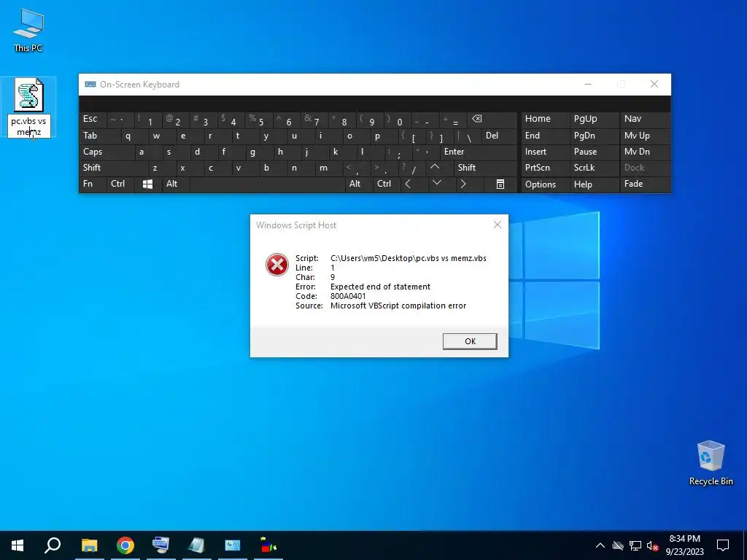Open the Recycle Bin icon
The image size is (747, 560).
tap(711, 462)
